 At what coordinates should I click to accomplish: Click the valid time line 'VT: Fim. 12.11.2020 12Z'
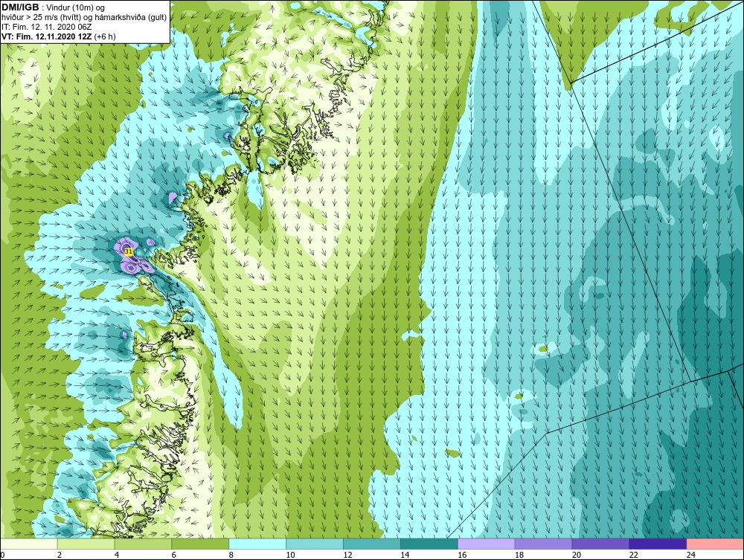[x=46, y=36]
